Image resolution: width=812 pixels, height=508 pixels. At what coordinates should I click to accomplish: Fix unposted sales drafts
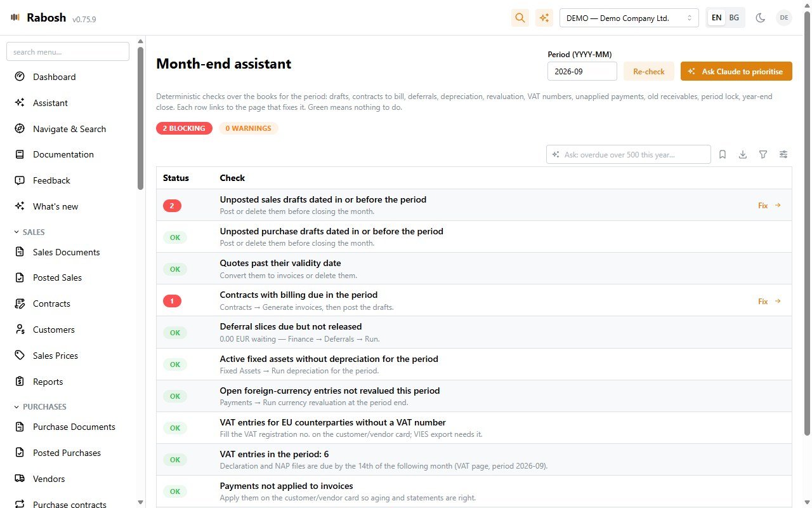pos(769,205)
